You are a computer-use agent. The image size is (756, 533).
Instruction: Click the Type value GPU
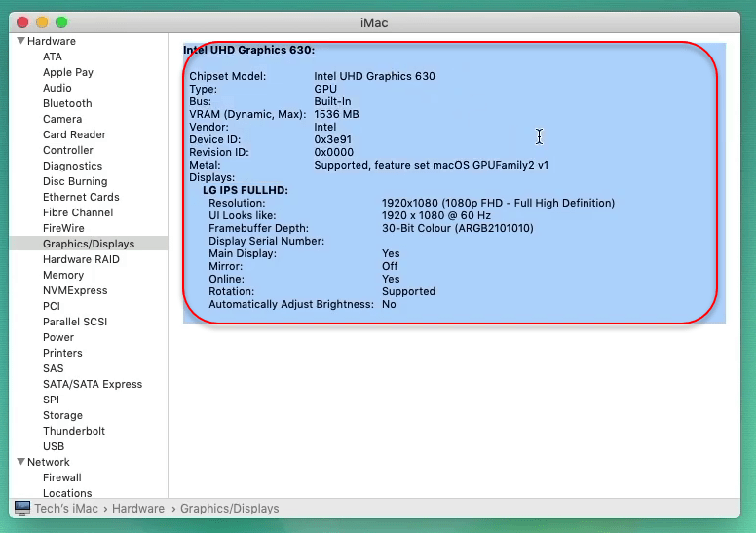click(x=325, y=90)
